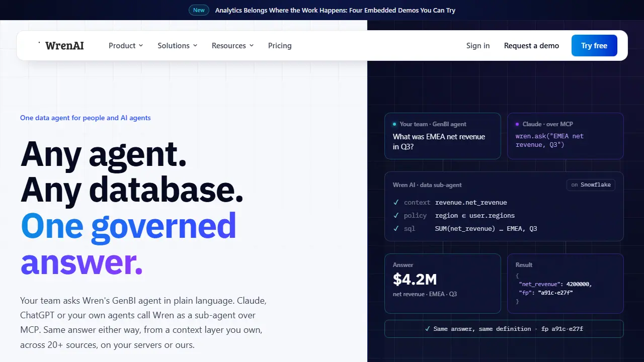Viewport: 644px width, 362px height.
Task: Click 'revenue.net_revenue' in the context row
Action: (471, 203)
